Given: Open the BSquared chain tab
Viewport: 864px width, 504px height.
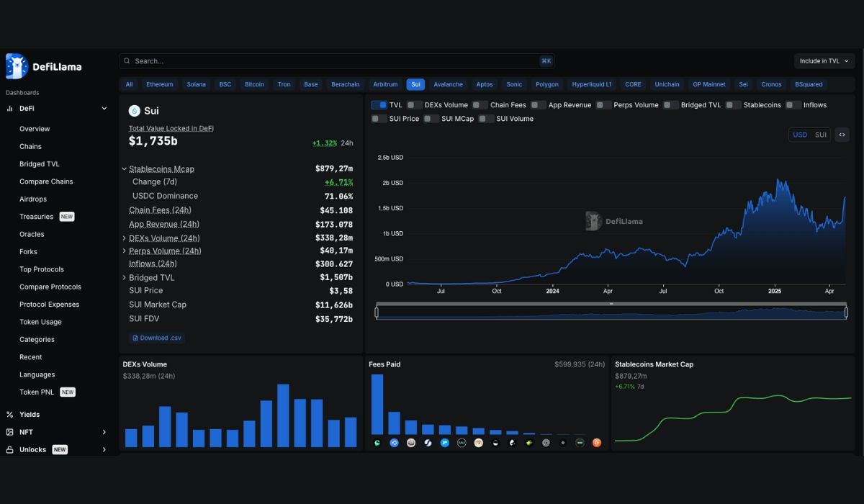Looking at the screenshot, I should 809,84.
